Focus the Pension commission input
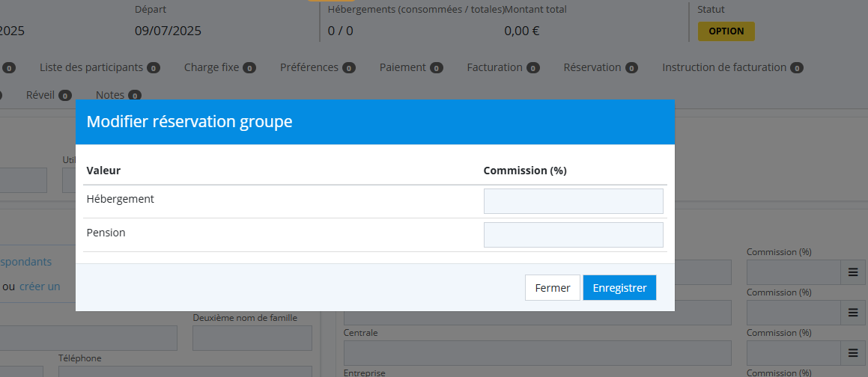 pos(573,235)
